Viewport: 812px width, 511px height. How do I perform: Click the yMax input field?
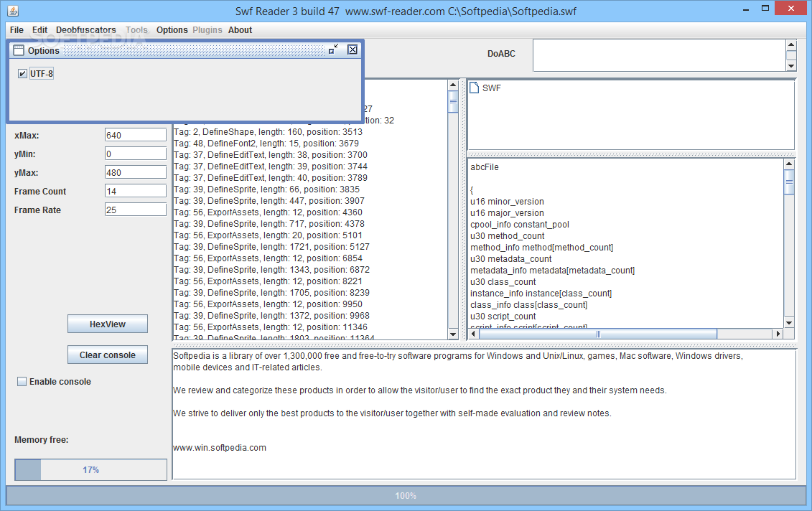[136, 172]
